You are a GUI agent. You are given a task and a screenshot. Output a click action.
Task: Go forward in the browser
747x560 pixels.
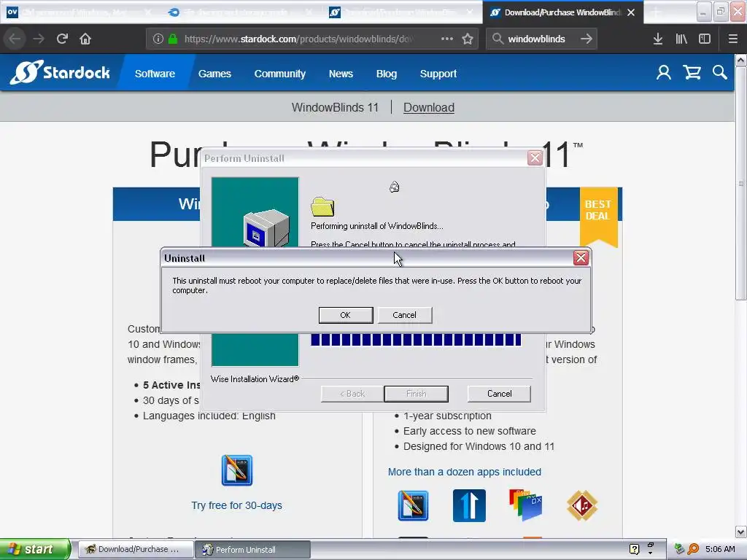[x=39, y=39]
